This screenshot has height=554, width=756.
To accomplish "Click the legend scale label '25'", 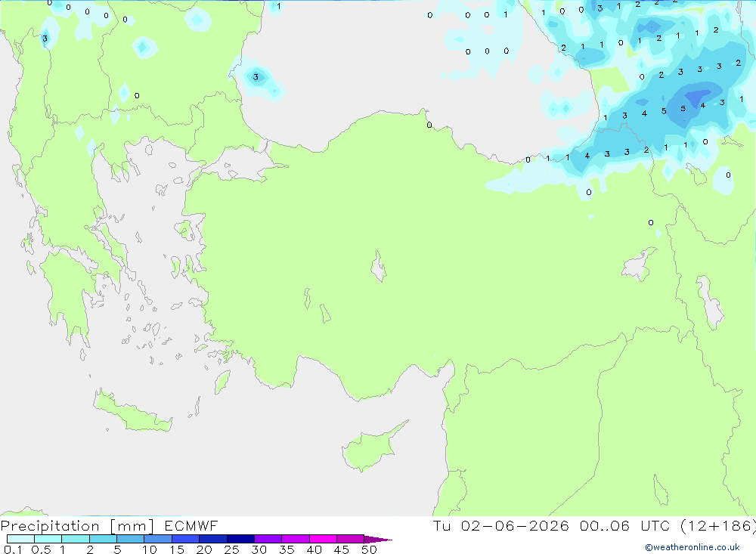I will click(x=231, y=549).
